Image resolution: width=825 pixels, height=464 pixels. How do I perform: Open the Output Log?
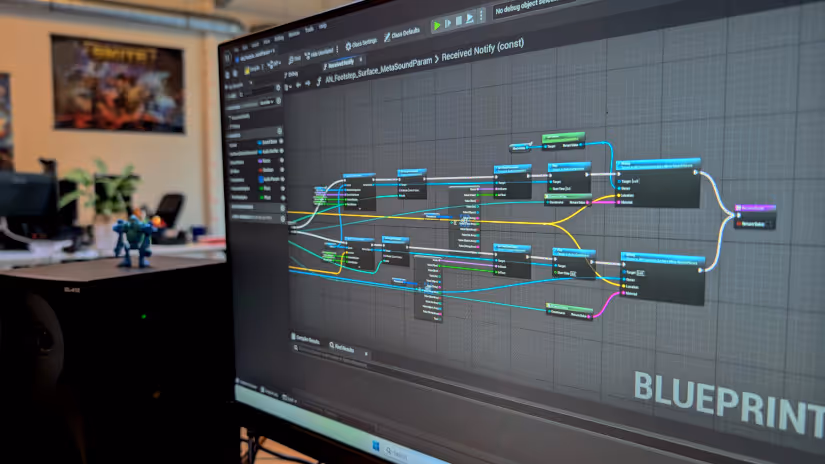[269, 392]
